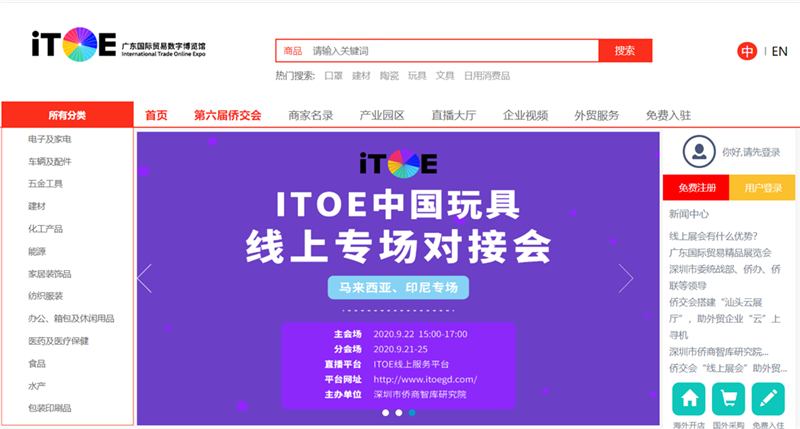The width and height of the screenshot is (800, 429).
Task: Read news 广东国际贸易精品展览会
Action: click(x=720, y=253)
